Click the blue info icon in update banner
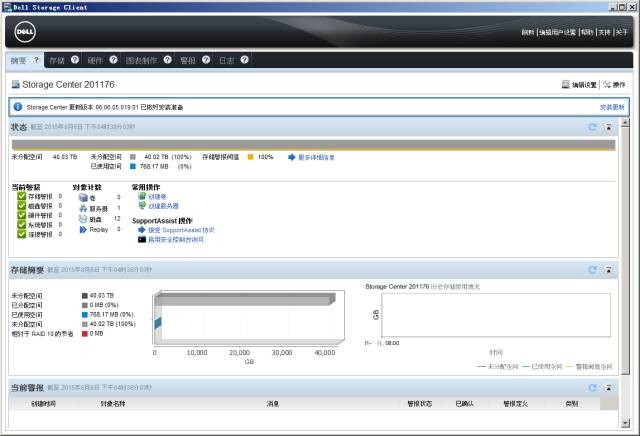 (18, 107)
